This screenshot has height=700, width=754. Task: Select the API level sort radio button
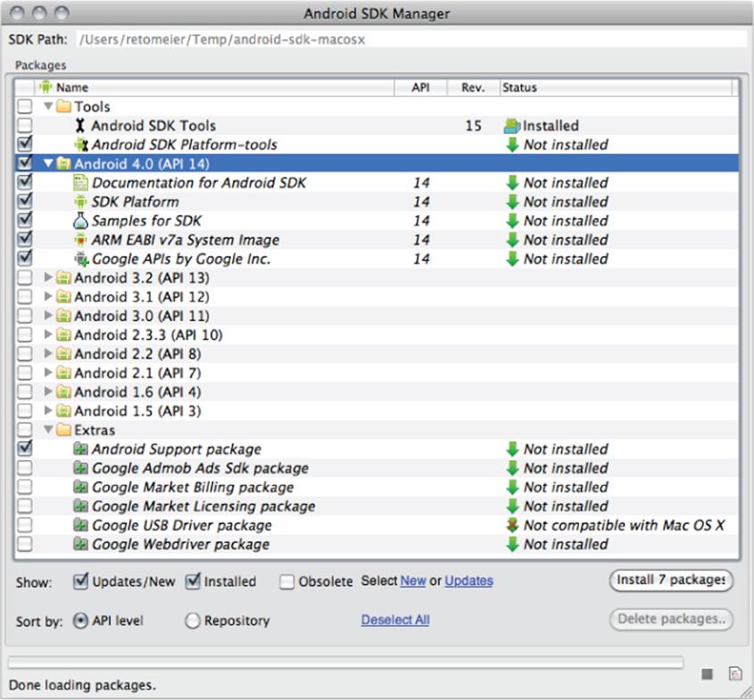(80, 621)
